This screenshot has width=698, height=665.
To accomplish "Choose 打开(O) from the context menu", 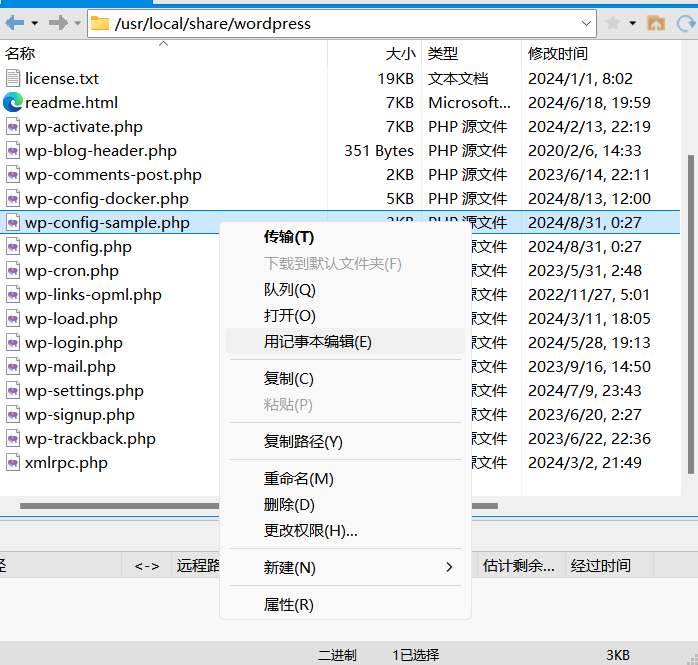I will 345,316.
